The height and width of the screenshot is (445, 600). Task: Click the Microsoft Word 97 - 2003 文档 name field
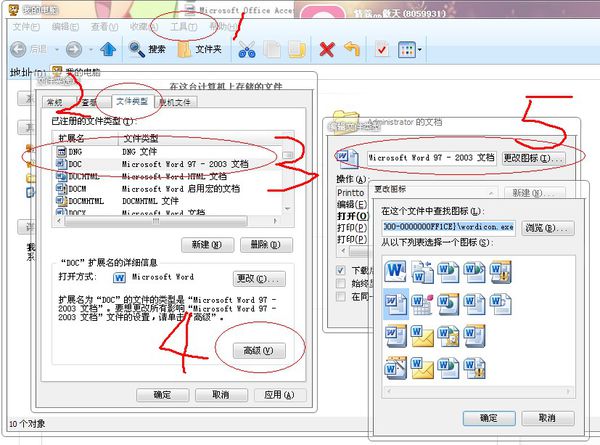(432, 158)
